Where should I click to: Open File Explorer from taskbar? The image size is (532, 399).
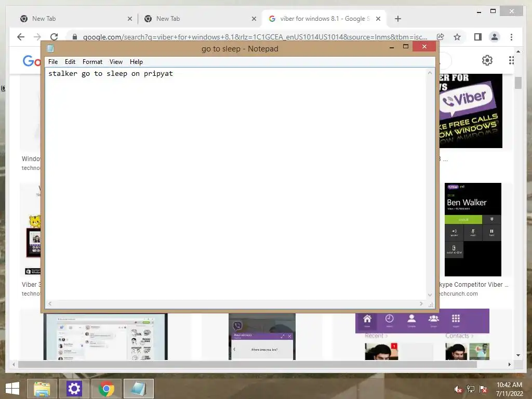tap(42, 389)
